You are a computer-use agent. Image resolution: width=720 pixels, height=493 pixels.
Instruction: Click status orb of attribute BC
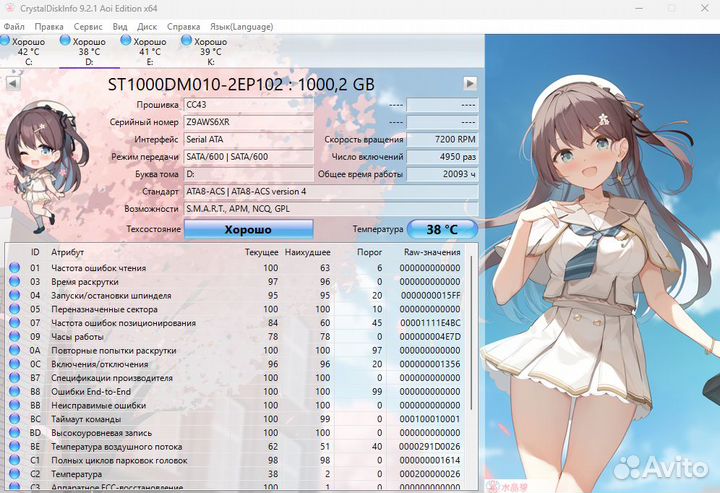coord(14,419)
